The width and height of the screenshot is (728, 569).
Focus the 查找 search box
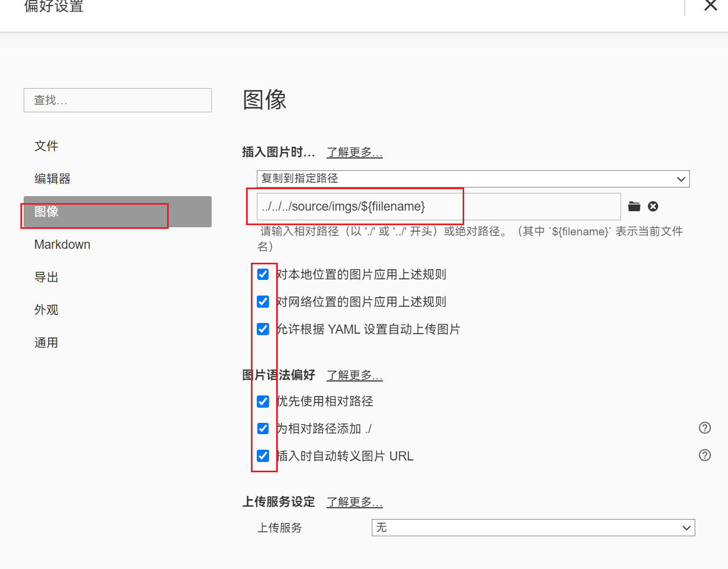tap(117, 100)
